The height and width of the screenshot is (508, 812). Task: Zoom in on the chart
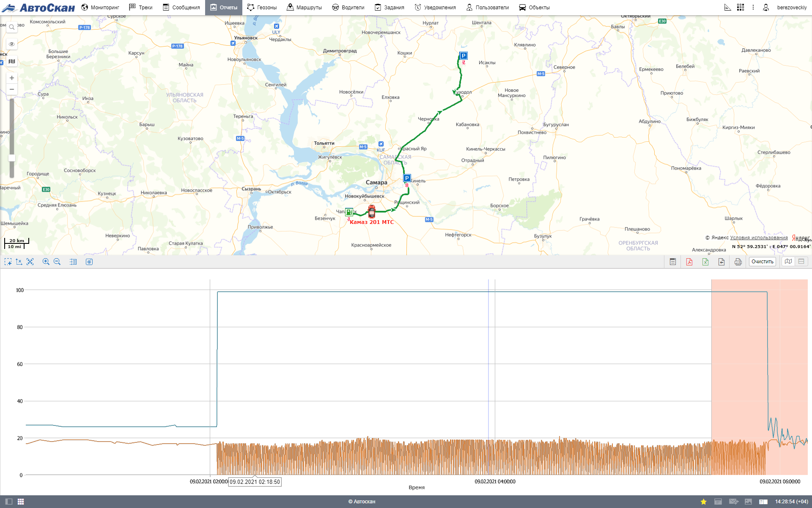pos(46,262)
